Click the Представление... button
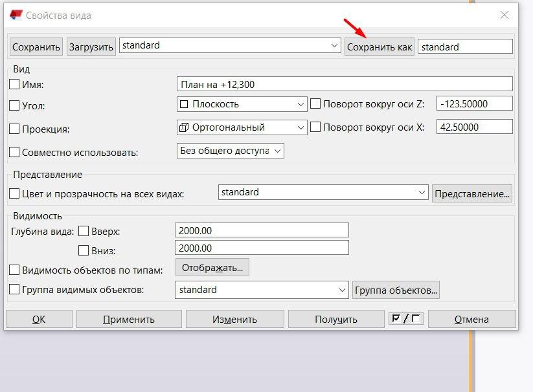Screen dimensions: 533x392 pos(472,194)
